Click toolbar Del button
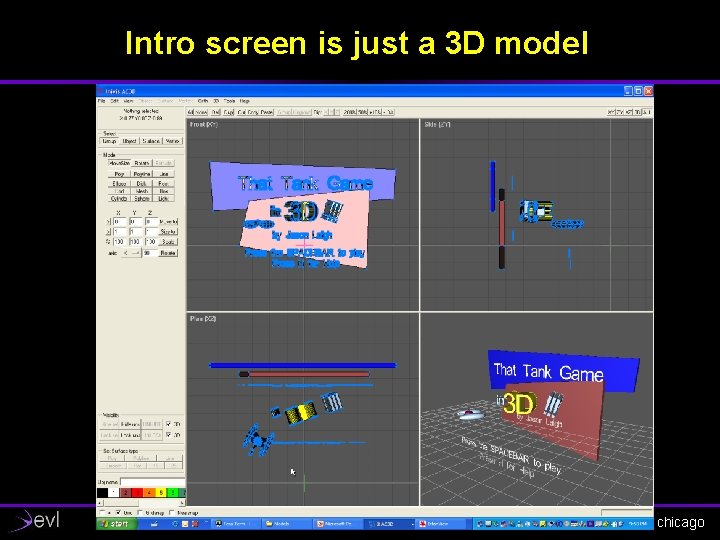Image resolution: width=720 pixels, height=540 pixels. pyautogui.click(x=216, y=112)
